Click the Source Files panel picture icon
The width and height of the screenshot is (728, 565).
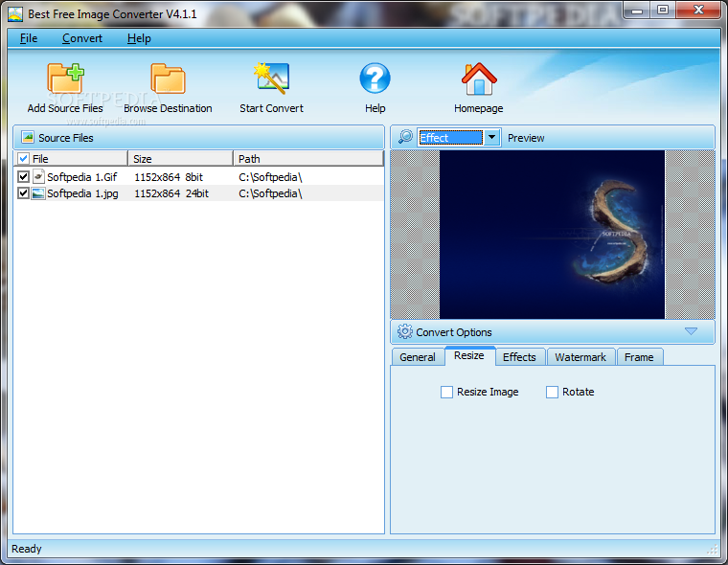tap(28, 137)
